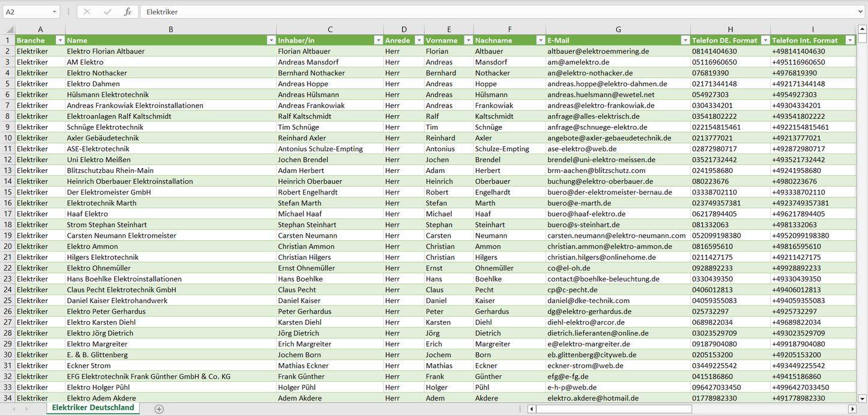
Task: Open the Name Box dropdown arrow
Action: click(x=54, y=12)
